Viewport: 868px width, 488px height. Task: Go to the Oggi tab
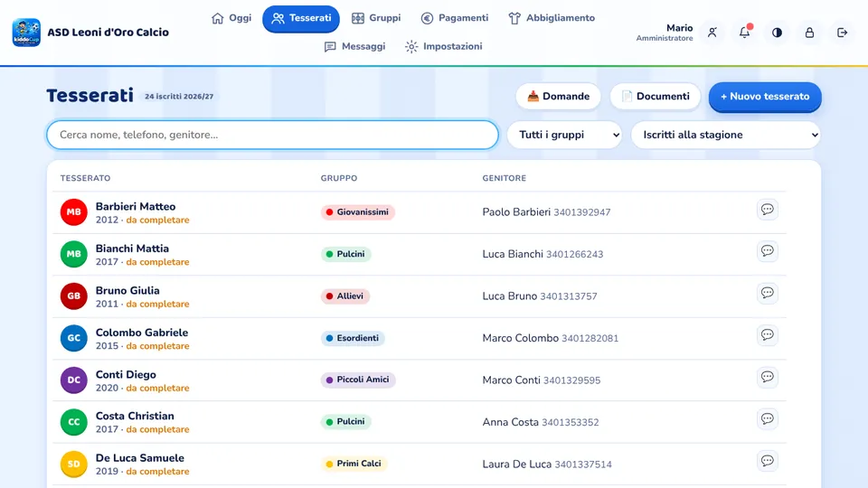click(x=231, y=18)
